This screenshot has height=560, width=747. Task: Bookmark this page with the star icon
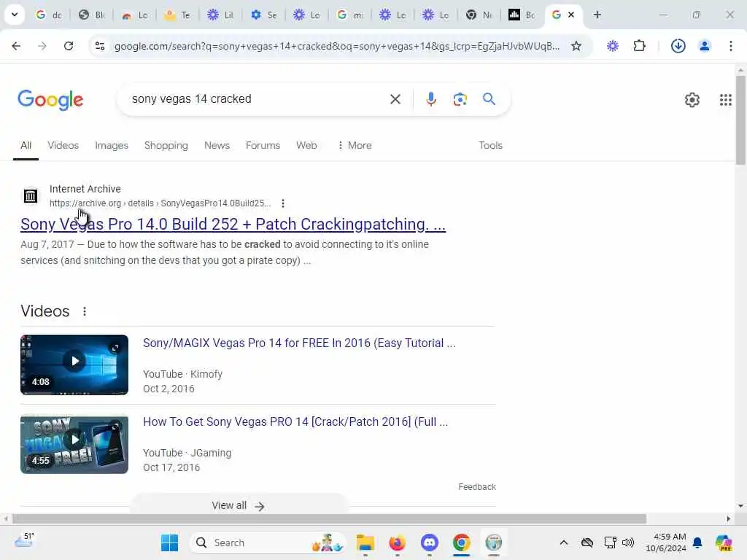[576, 46]
